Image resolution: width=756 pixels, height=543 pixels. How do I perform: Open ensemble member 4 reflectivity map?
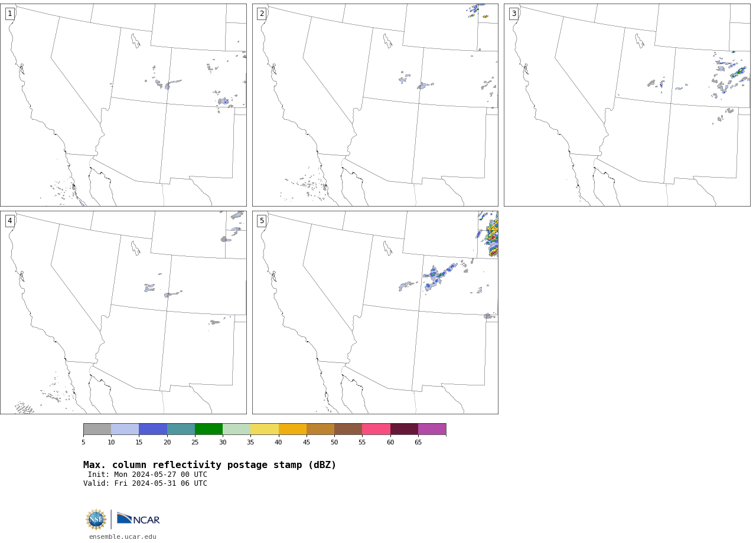(123, 312)
